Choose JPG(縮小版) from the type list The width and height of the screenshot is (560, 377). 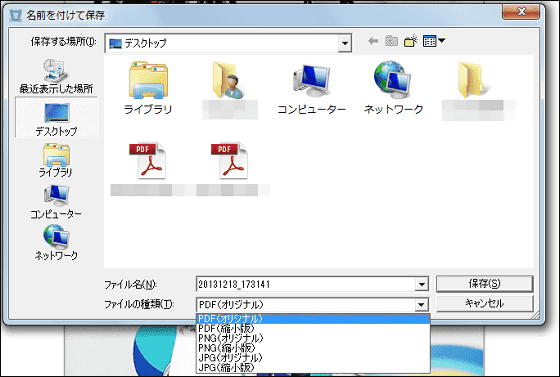coord(313,367)
